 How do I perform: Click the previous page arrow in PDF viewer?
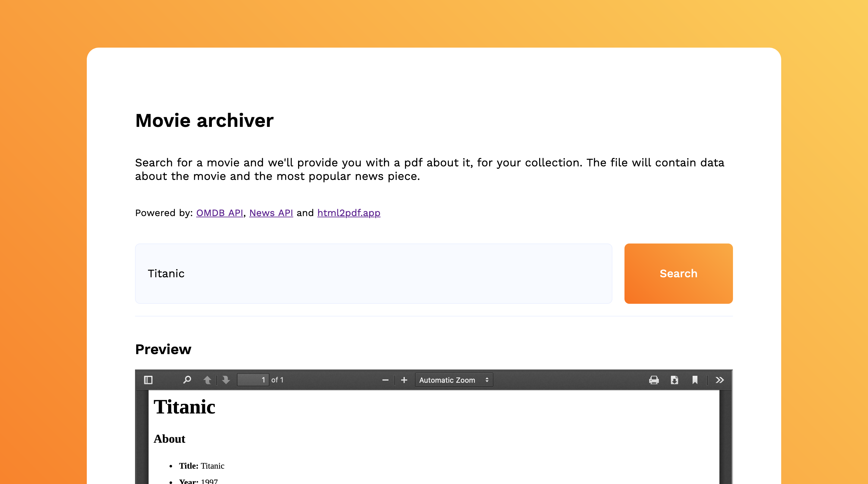(206, 380)
